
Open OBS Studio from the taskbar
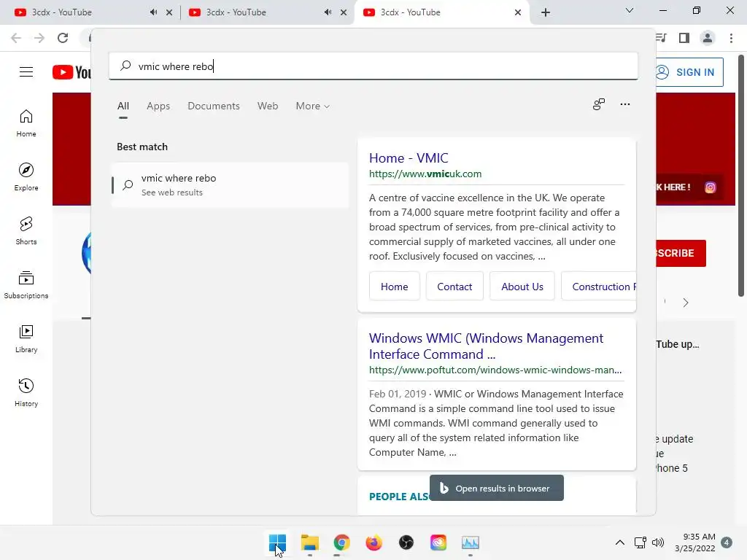tap(406, 542)
